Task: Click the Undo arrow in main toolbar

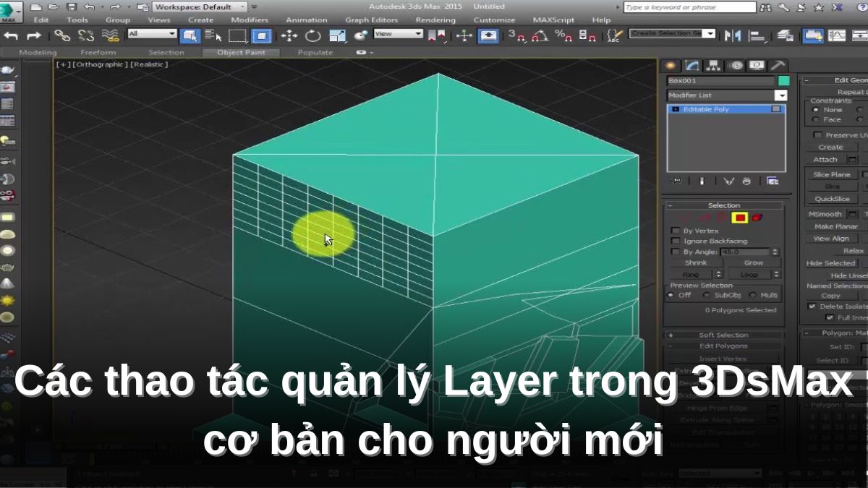Action: pos(12,35)
